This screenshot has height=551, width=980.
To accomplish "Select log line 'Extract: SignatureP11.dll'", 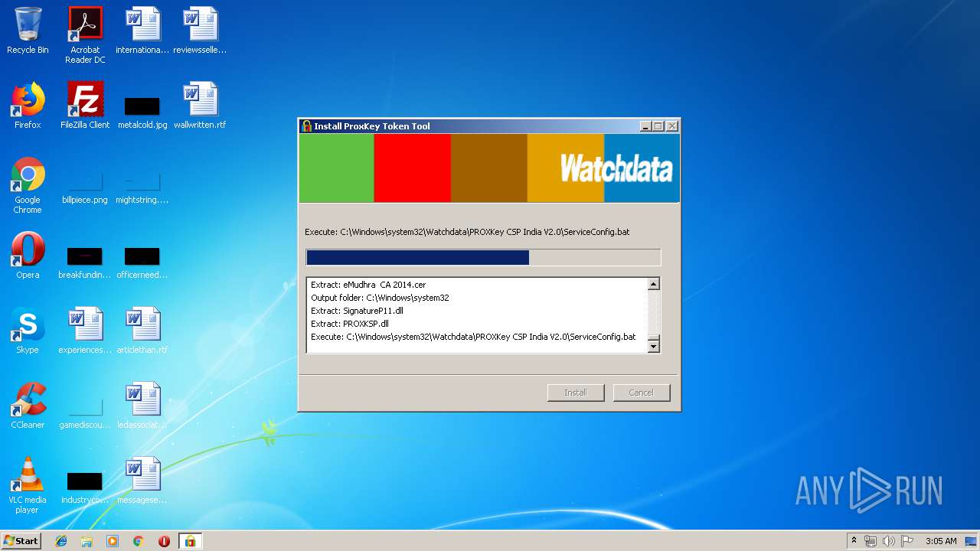I will (357, 311).
